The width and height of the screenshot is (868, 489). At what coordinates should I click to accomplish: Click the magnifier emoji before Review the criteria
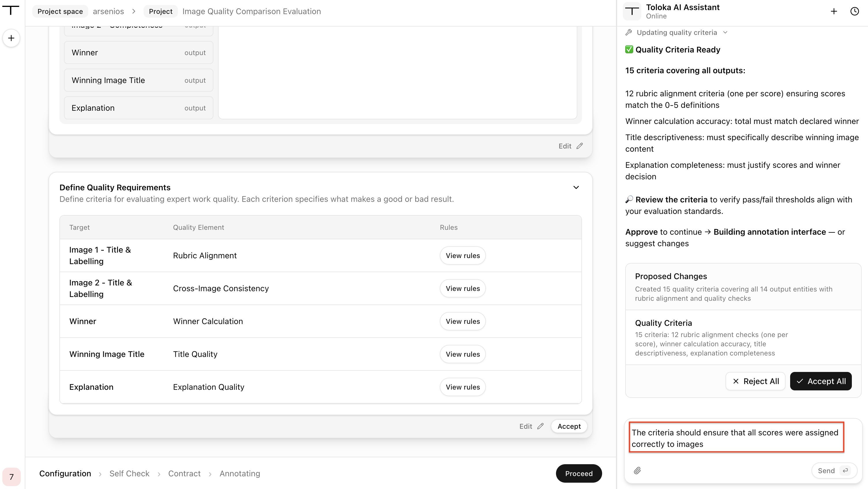(x=629, y=200)
